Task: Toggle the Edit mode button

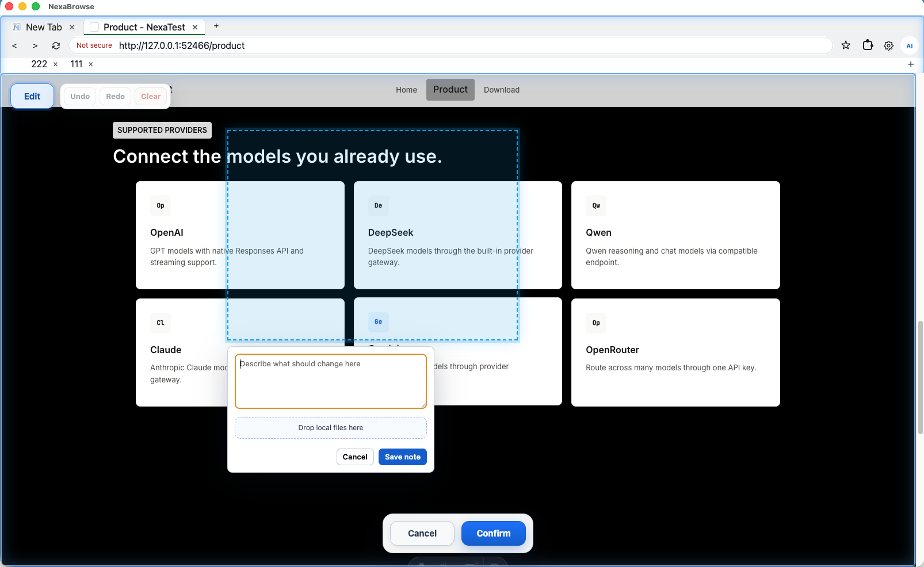Action: point(32,96)
